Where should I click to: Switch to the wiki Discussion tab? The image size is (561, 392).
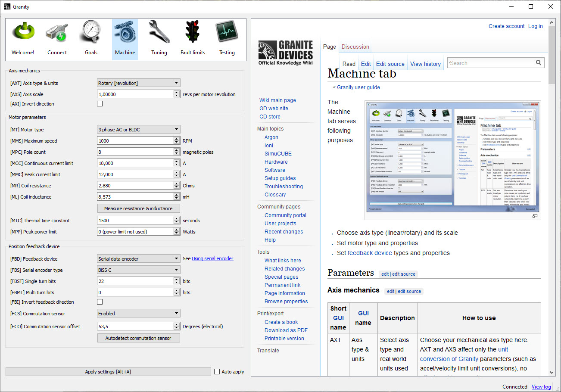click(x=355, y=47)
